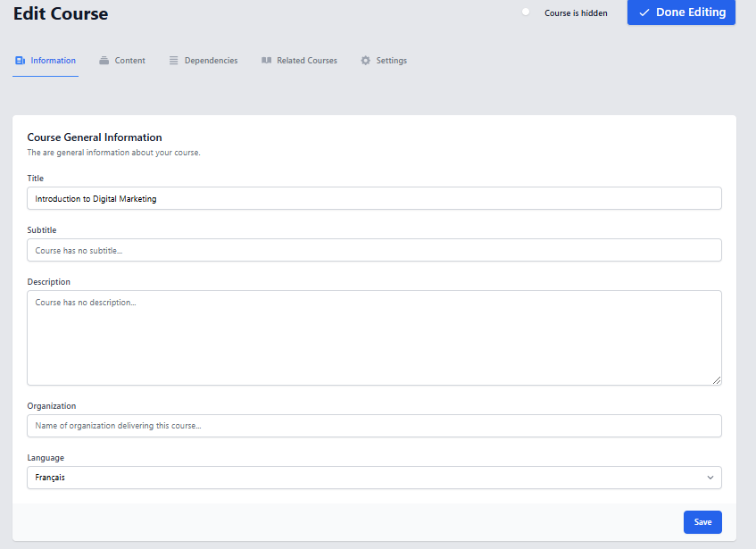Click the Content tab stack icon
Image resolution: width=756 pixels, height=549 pixels.
coord(104,61)
